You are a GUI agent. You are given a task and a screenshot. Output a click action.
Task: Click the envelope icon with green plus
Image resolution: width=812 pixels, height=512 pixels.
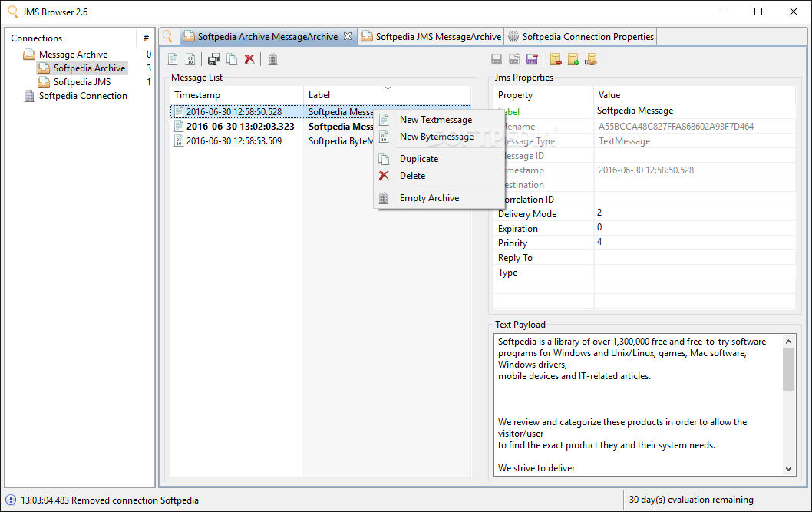point(573,60)
